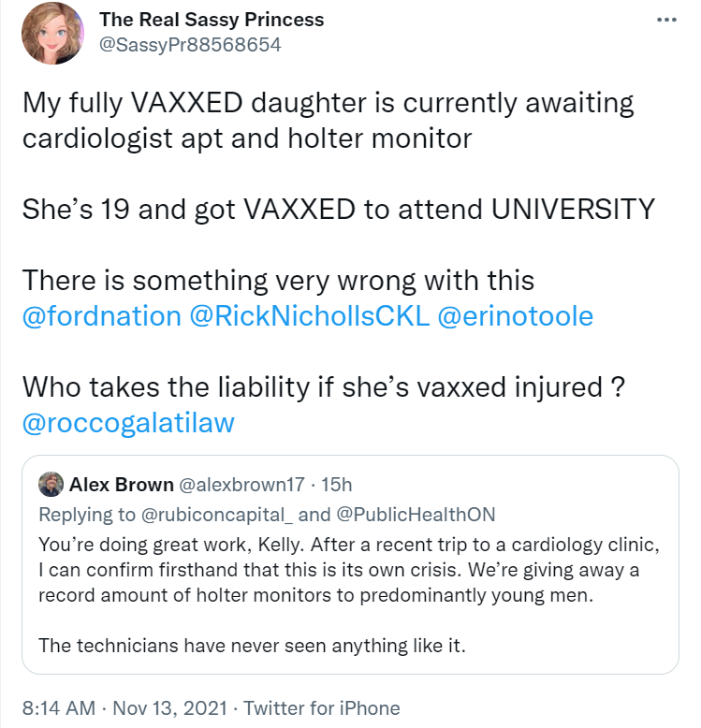Open The Real Sassy Princess display name
The width and height of the screenshot is (701, 728).
[211, 20]
